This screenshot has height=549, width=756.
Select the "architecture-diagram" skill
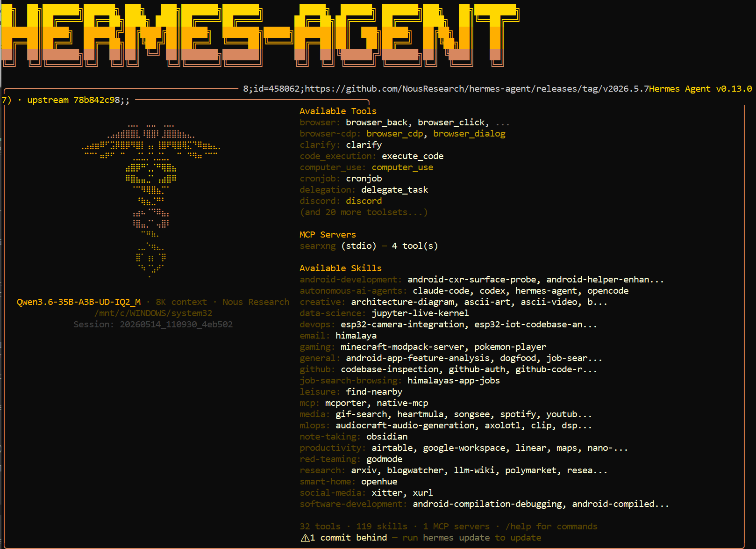pyautogui.click(x=402, y=302)
